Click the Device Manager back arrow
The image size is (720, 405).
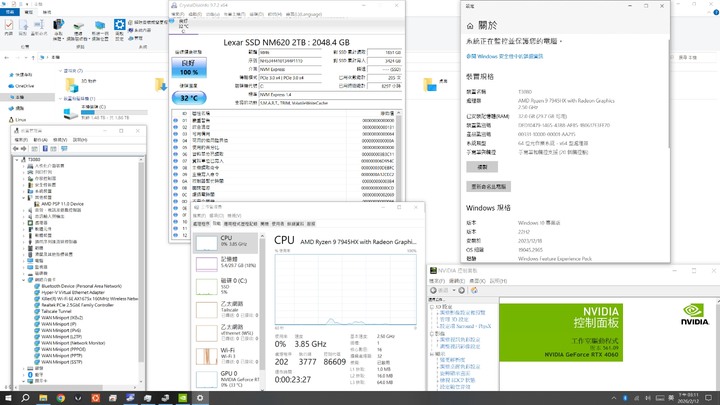pos(6,149)
